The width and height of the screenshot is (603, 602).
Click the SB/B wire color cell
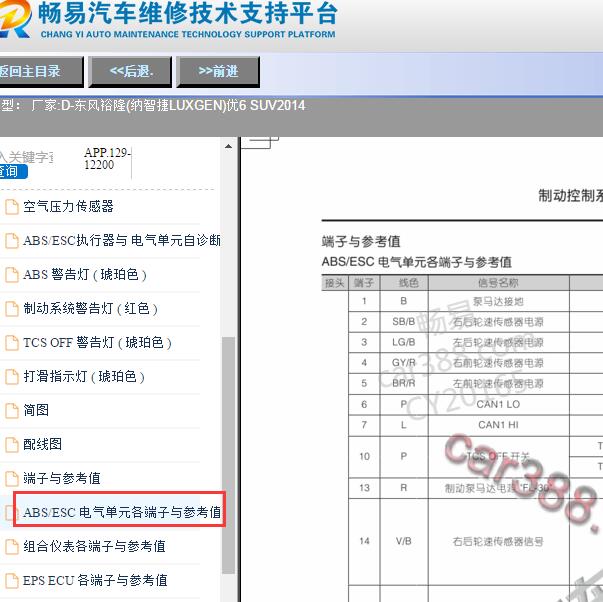tap(404, 322)
